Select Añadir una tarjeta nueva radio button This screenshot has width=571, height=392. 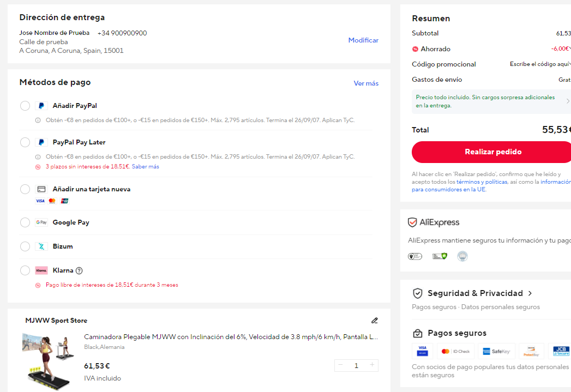(25, 189)
